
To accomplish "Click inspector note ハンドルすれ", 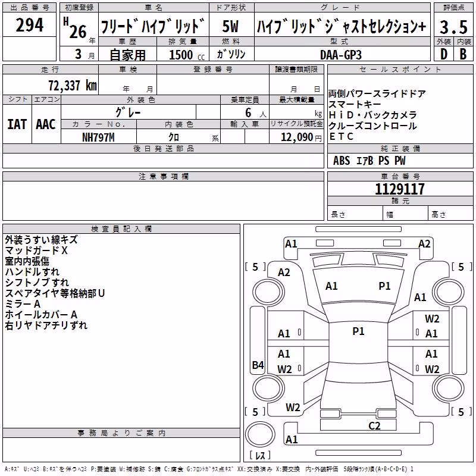I will (x=32, y=272).
